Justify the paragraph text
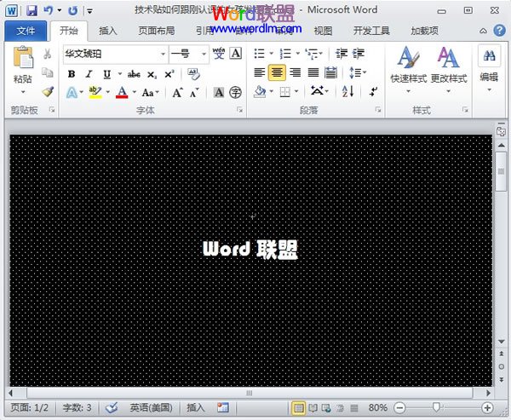 (x=313, y=72)
